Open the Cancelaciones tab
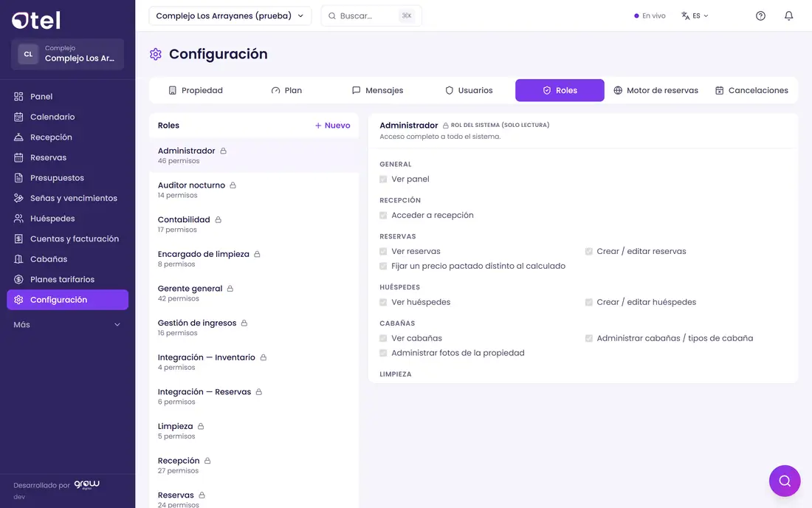Image resolution: width=812 pixels, height=508 pixels. click(752, 90)
